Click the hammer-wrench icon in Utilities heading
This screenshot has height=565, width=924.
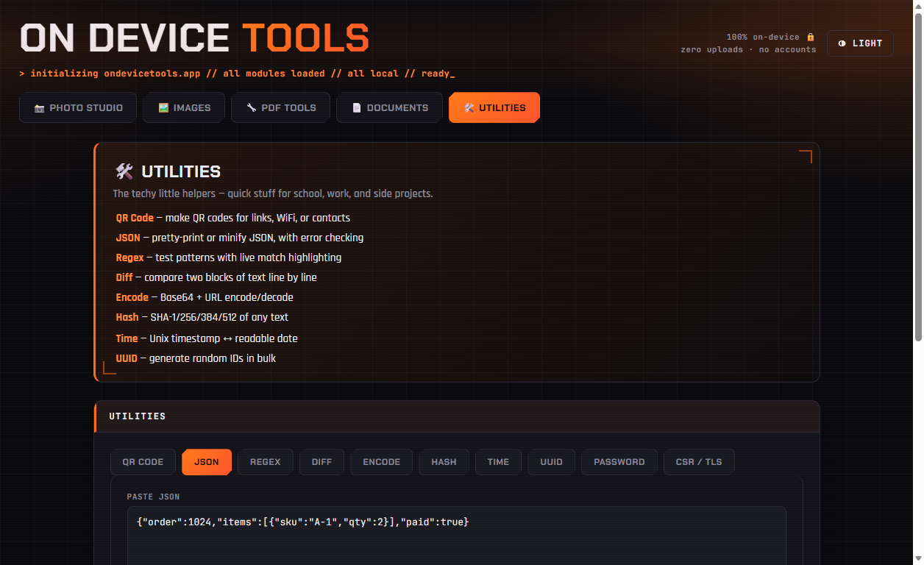click(124, 171)
